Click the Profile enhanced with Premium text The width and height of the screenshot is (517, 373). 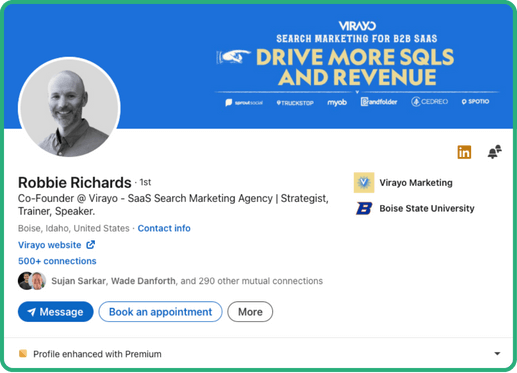pos(97,354)
